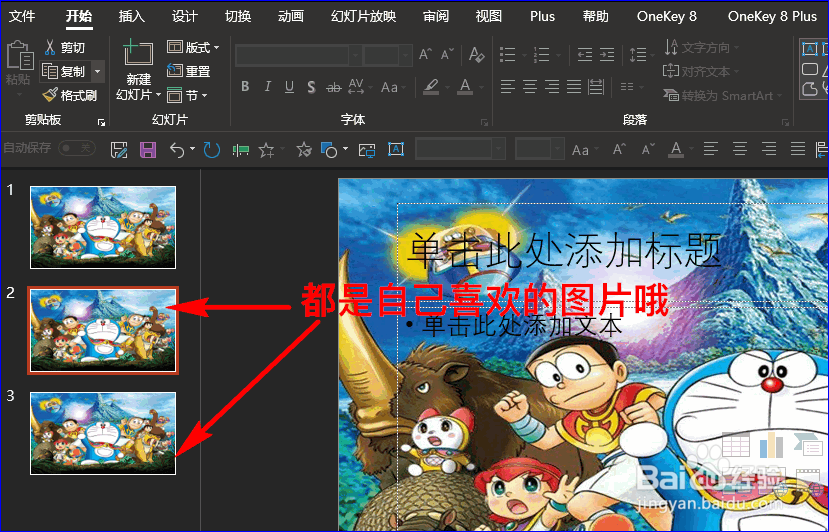Open the Help (帮助) tab
The width and height of the screenshot is (829, 532).
pos(596,16)
